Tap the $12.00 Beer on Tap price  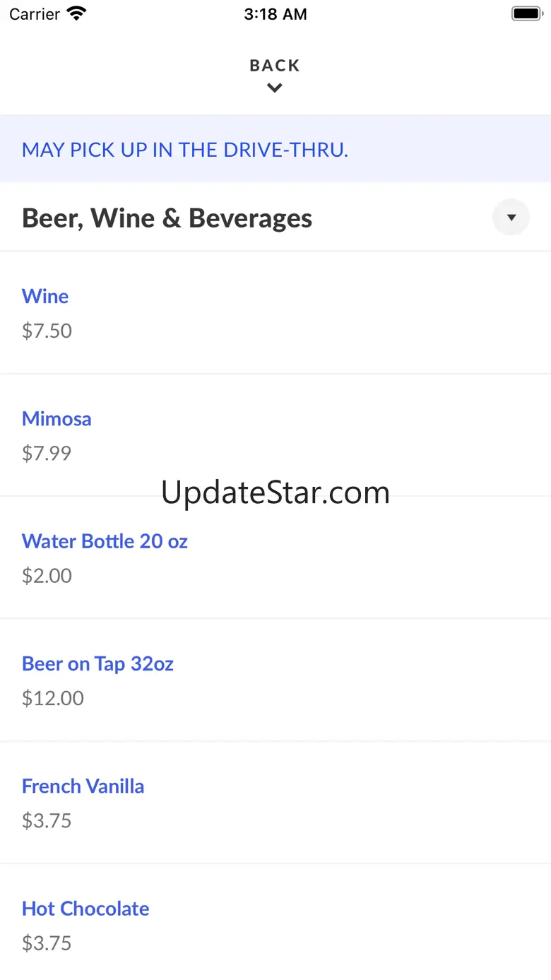53,698
